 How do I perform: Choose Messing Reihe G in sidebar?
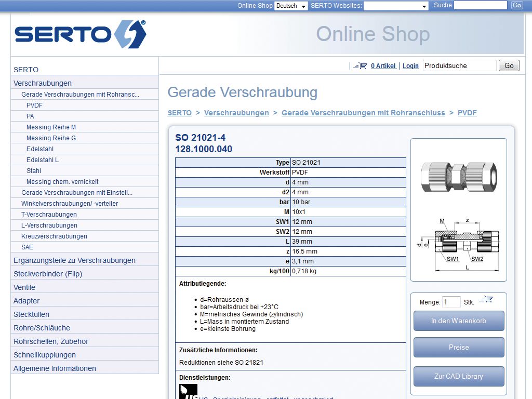pos(51,138)
